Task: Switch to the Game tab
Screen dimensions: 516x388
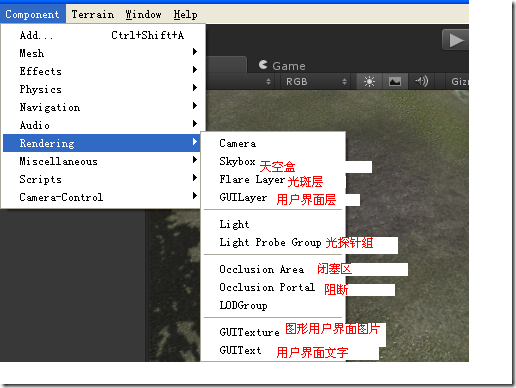Action: click(282, 65)
